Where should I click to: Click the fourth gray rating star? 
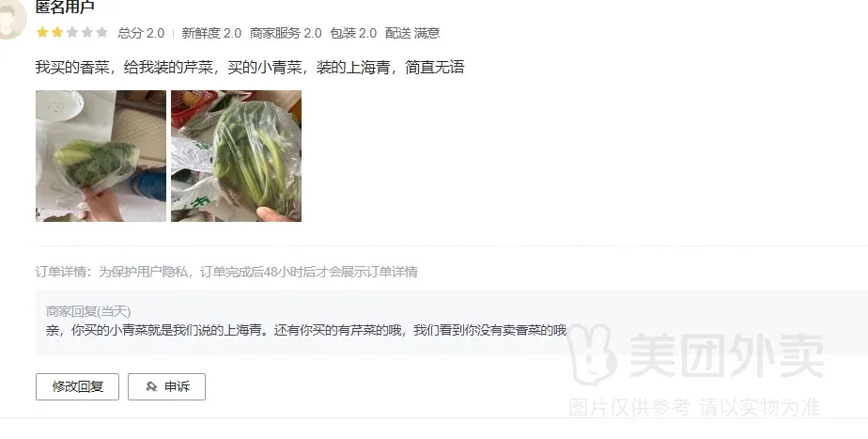point(87,32)
